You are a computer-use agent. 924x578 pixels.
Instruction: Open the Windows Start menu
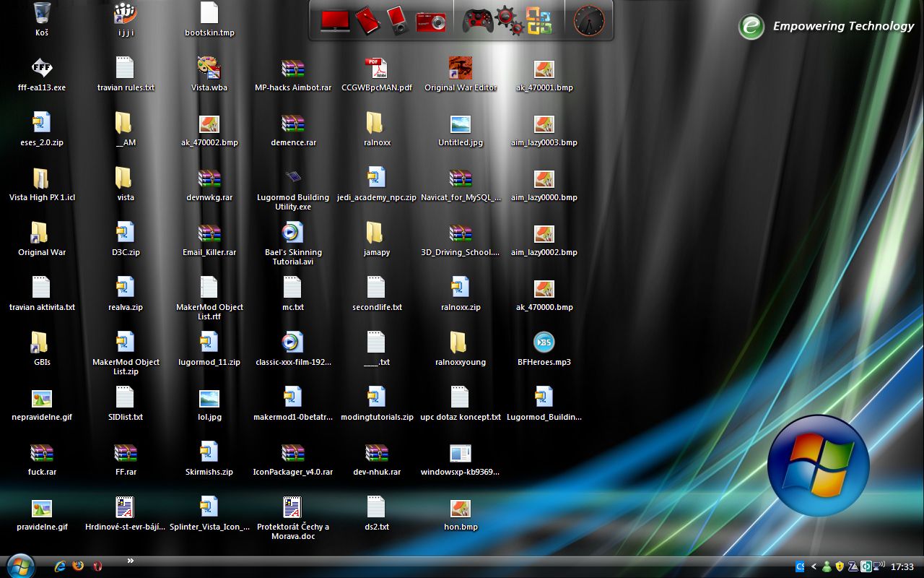19,566
